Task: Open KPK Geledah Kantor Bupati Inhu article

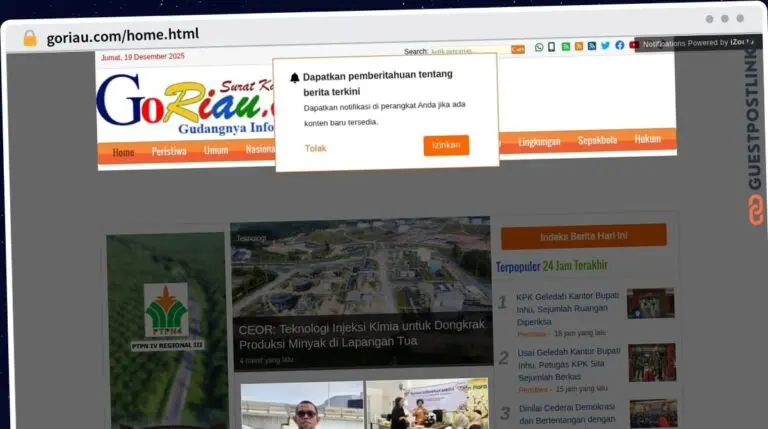Action: pyautogui.click(x=568, y=309)
